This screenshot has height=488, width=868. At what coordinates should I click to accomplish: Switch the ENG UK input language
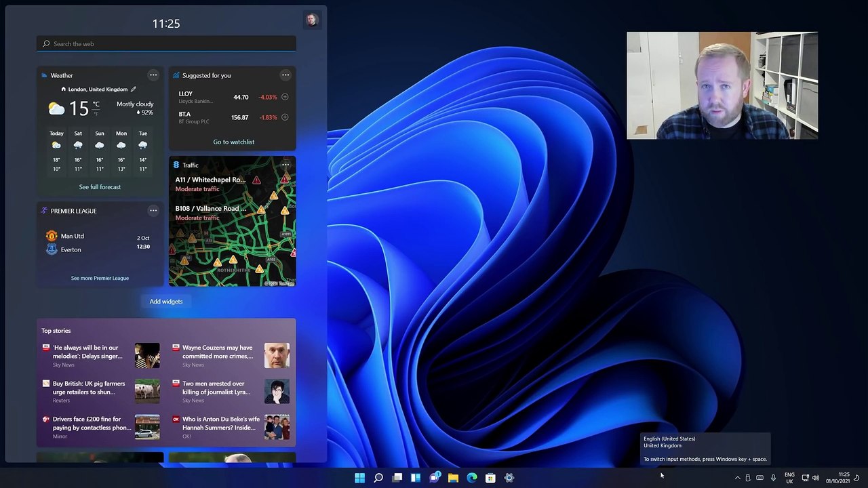coord(789,478)
